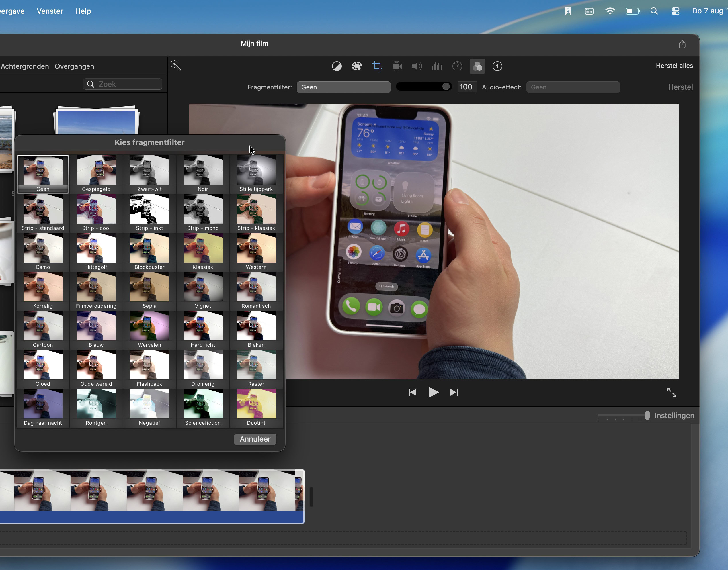Open the volume speaker tool
The image size is (728, 570).
[x=417, y=66]
